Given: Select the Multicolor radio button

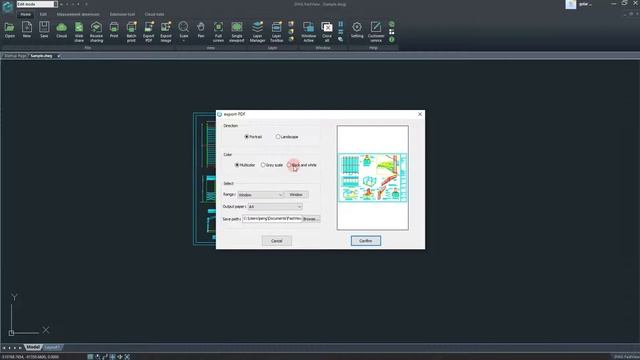Looking at the screenshot, I should pyautogui.click(x=237, y=165).
